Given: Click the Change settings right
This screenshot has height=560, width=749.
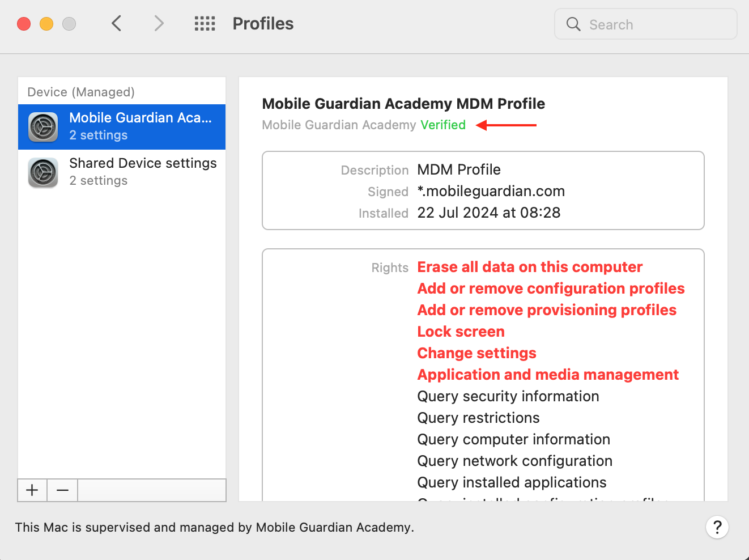Looking at the screenshot, I should click(476, 353).
